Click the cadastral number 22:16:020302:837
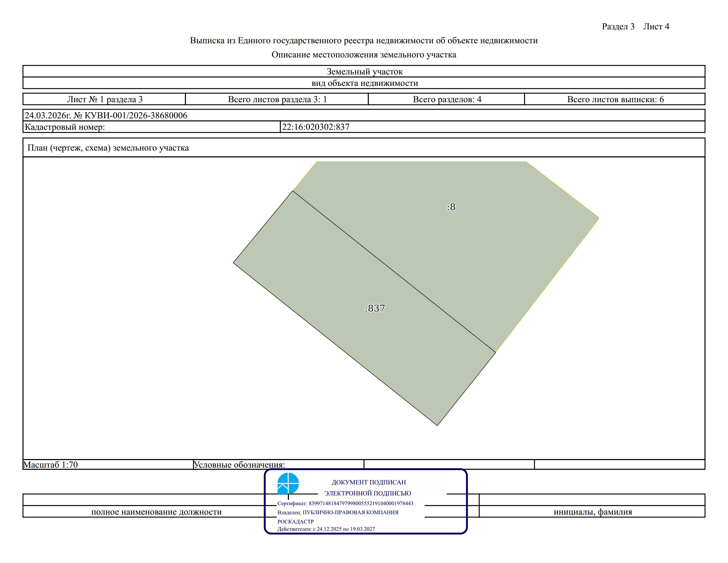 [316, 127]
